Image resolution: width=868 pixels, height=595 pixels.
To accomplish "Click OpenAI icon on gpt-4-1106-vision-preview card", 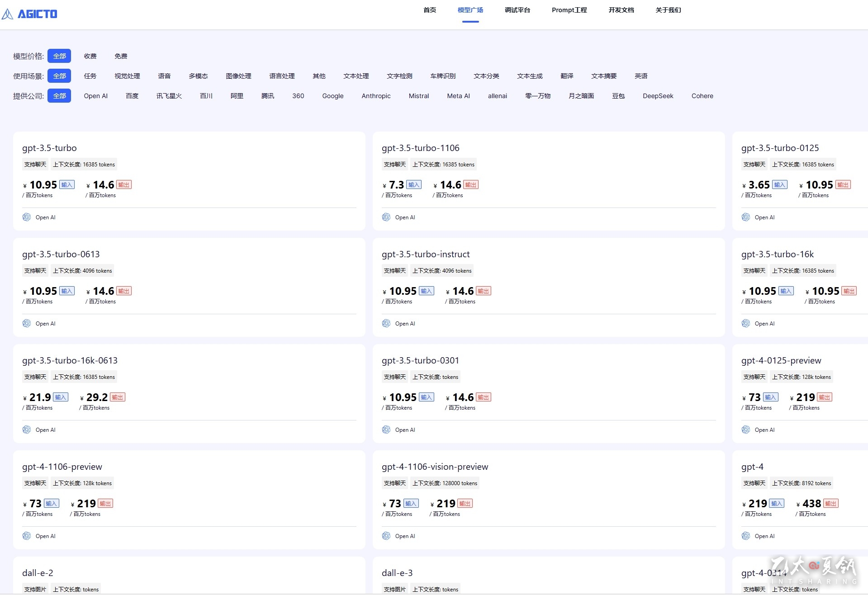I will 386,536.
